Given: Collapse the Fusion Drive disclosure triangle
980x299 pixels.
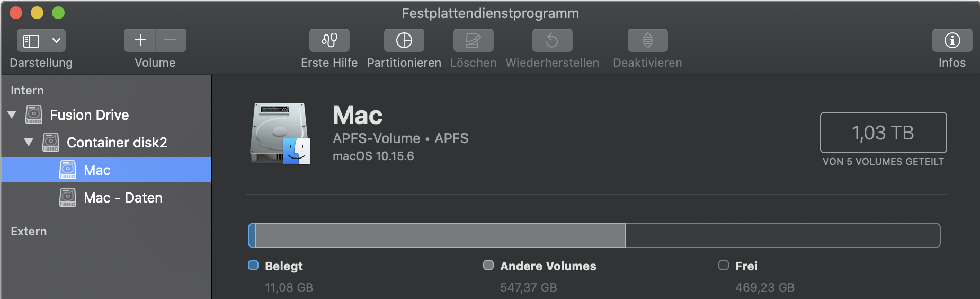Looking at the screenshot, I should [x=12, y=115].
